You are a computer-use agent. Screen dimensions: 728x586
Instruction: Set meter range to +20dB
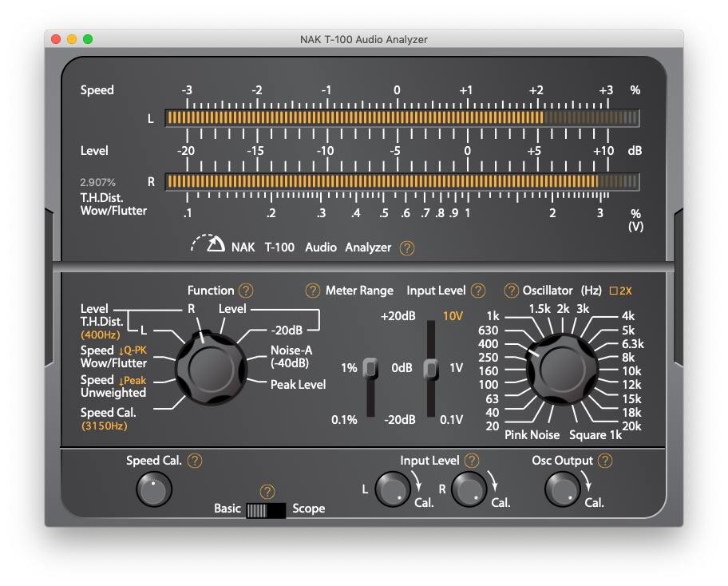398,316
